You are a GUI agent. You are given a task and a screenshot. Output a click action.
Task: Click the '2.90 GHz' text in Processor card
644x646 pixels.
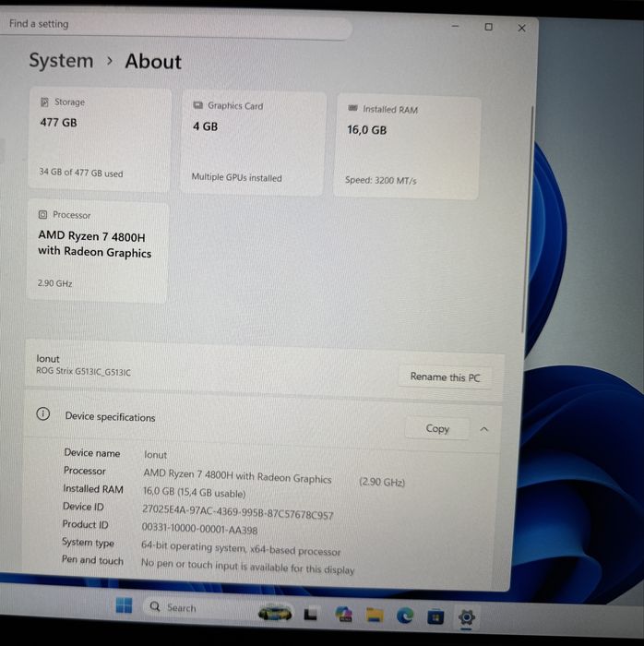tap(54, 283)
